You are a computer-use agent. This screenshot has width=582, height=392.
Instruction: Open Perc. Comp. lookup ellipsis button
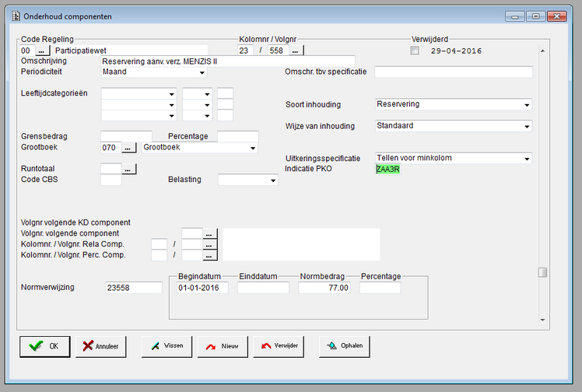point(209,255)
